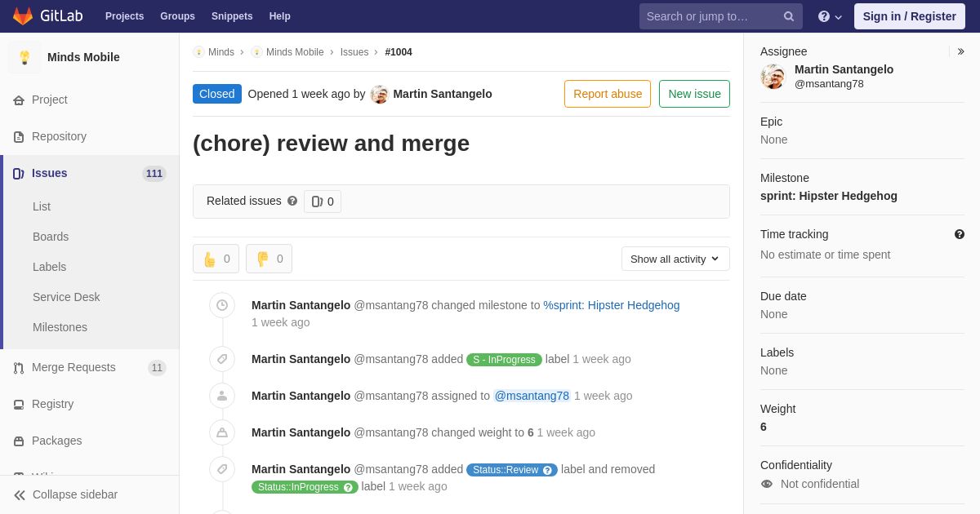Open the GitLab logo home link

coord(48,16)
